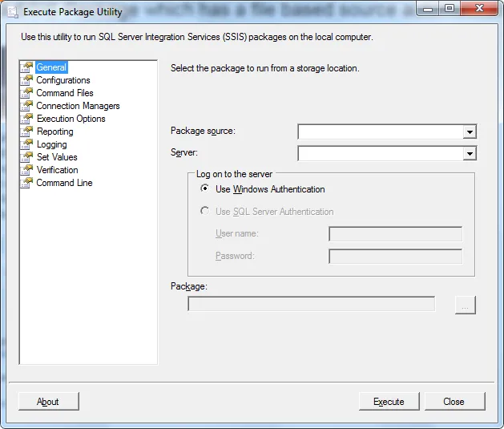Image resolution: width=504 pixels, height=429 pixels.
Task: Click the icon beside Command Files
Action: point(27,93)
